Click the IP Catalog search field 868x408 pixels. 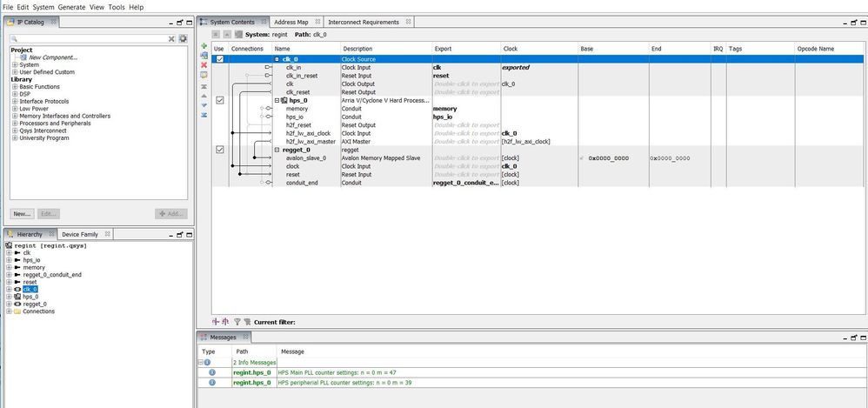[87, 39]
